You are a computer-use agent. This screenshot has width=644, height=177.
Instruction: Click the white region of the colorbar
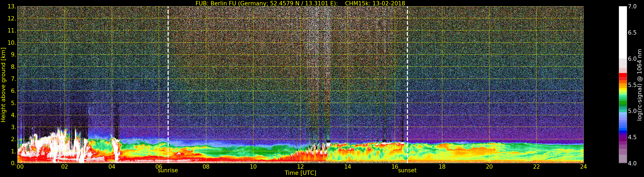pyautogui.click(x=623, y=33)
